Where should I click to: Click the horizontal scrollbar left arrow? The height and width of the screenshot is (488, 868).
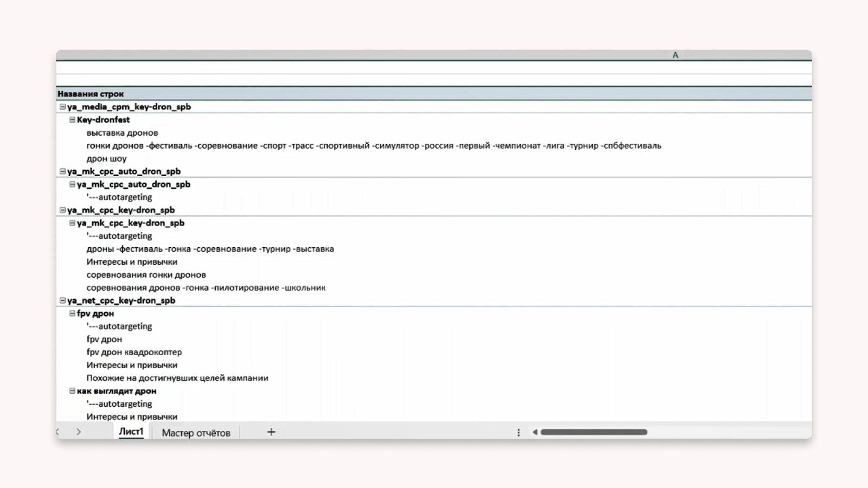click(x=535, y=432)
